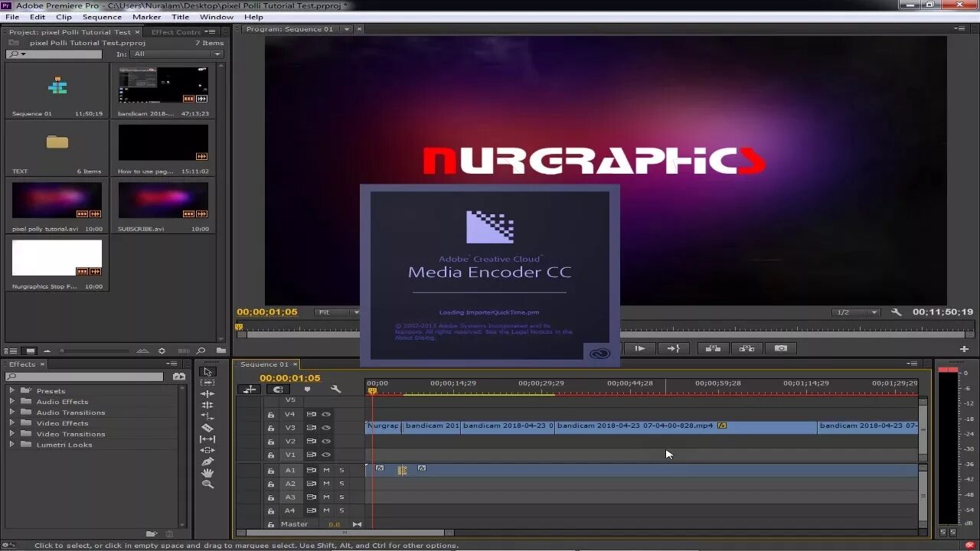Mute audio track A1
This screenshot has width=980, height=551.
[326, 470]
